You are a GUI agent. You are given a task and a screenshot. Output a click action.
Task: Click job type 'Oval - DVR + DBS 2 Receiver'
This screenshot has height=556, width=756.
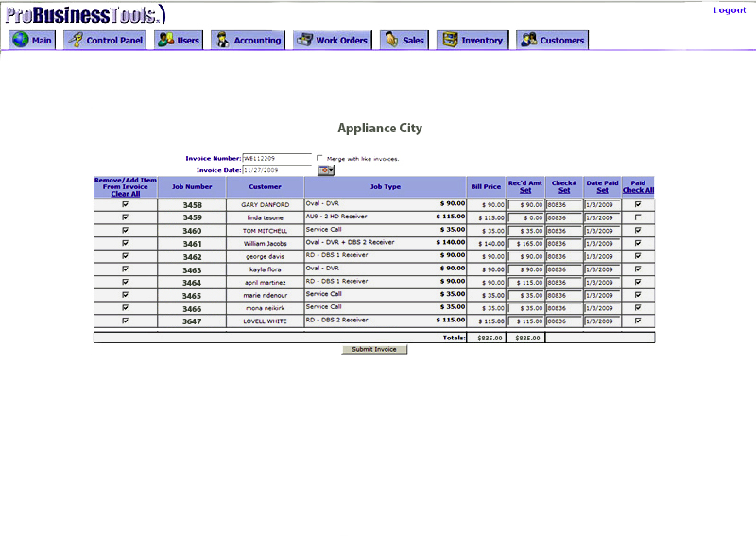click(350, 242)
